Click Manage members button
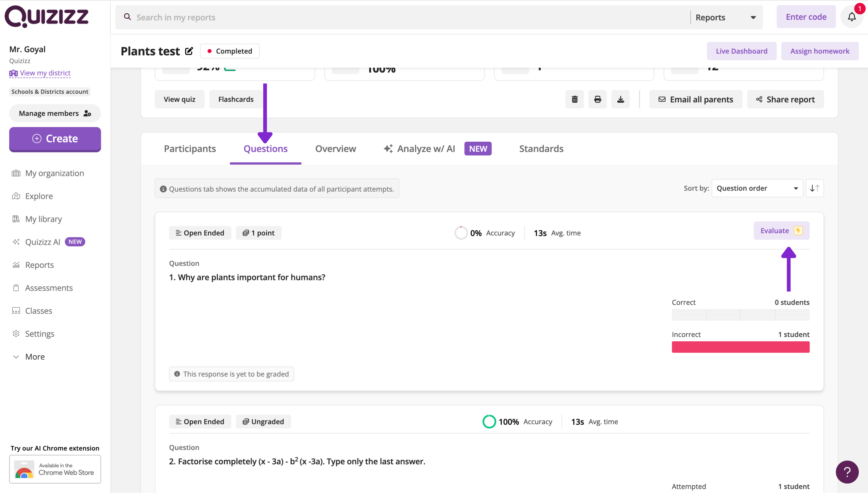 click(x=55, y=113)
